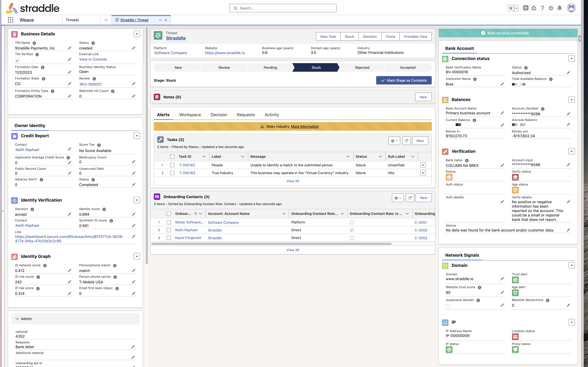Viewport: 588px width, 367px height.
Task: Open the View in Console link
Action: point(93,60)
